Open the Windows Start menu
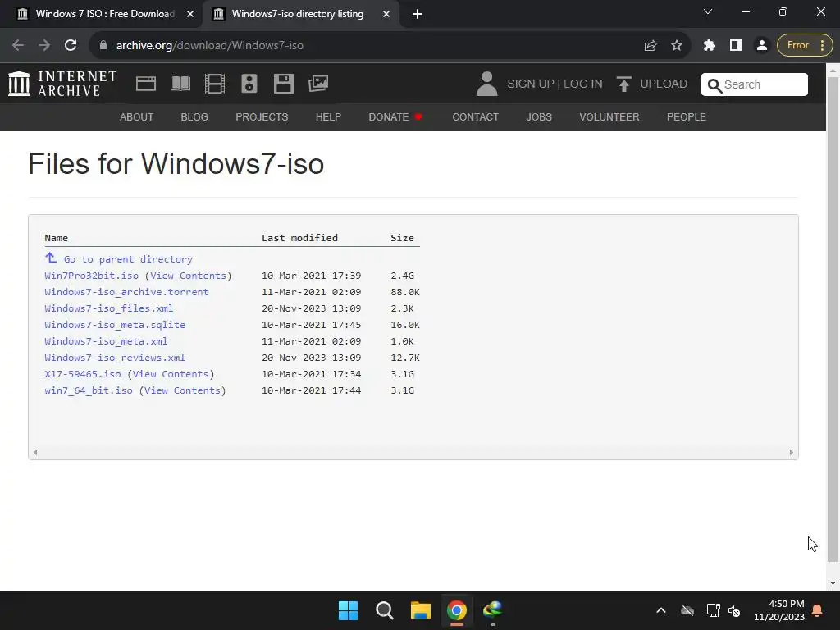The width and height of the screenshot is (840, 630). (x=348, y=610)
